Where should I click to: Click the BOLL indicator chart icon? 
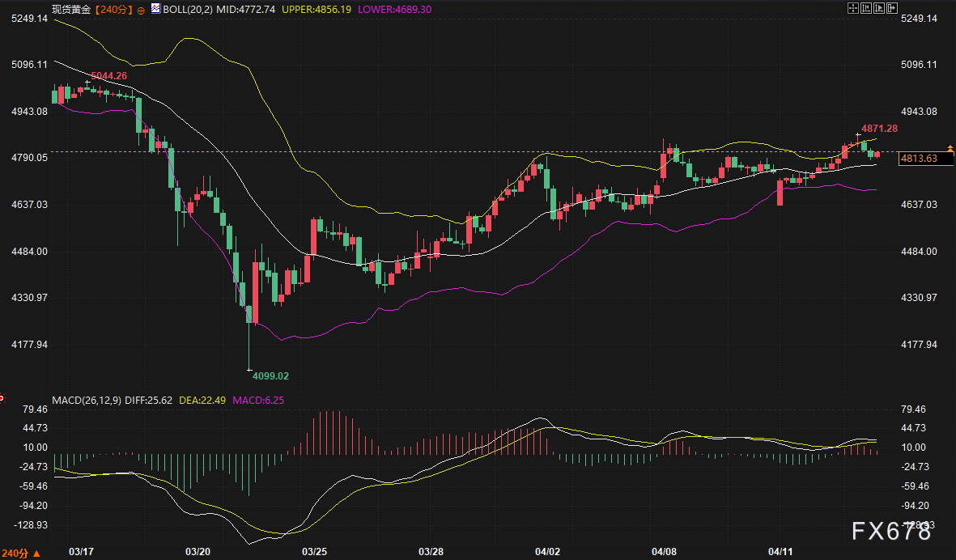(155, 8)
